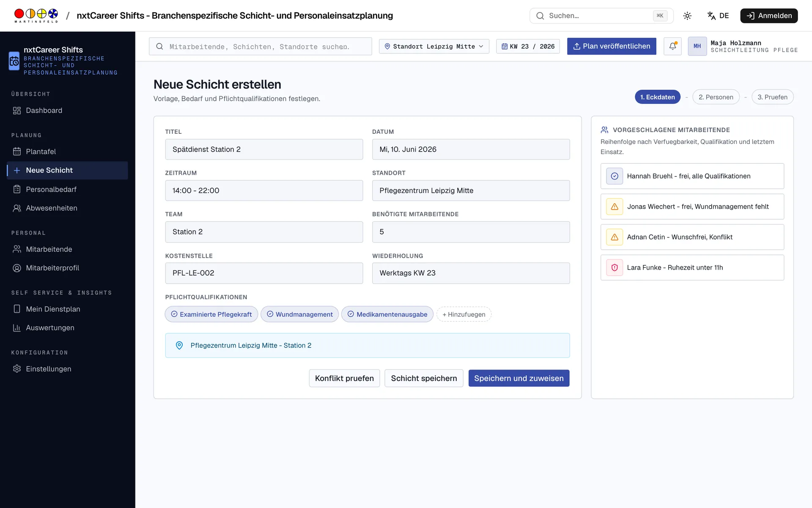
Task: Open Plantafel in the sidebar
Action: tap(67, 152)
